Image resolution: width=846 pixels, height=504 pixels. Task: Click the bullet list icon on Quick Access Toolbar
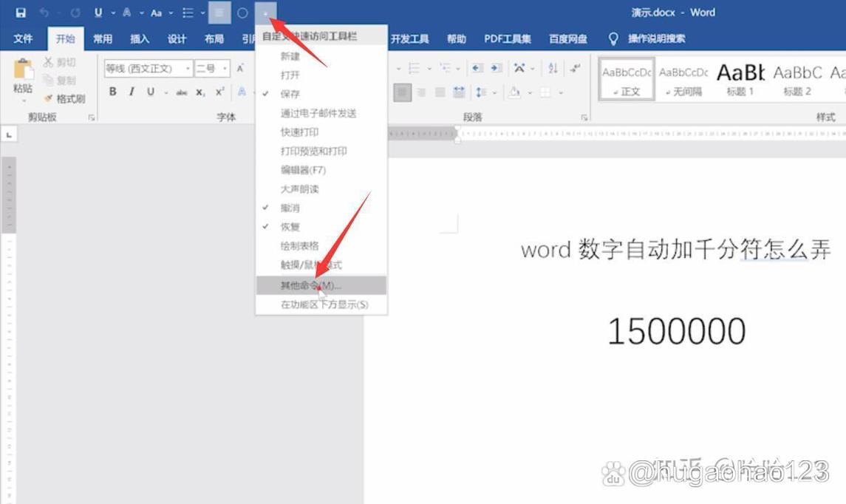click(190, 13)
